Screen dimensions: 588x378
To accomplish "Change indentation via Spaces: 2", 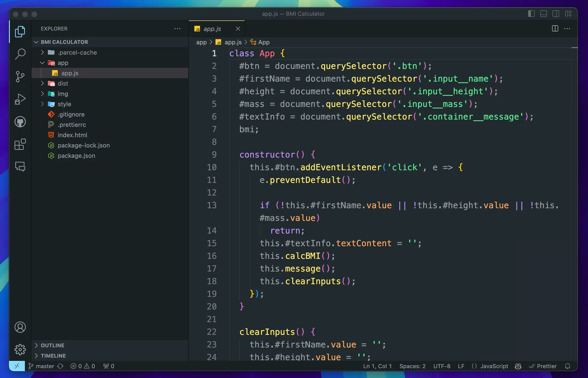I will point(412,366).
